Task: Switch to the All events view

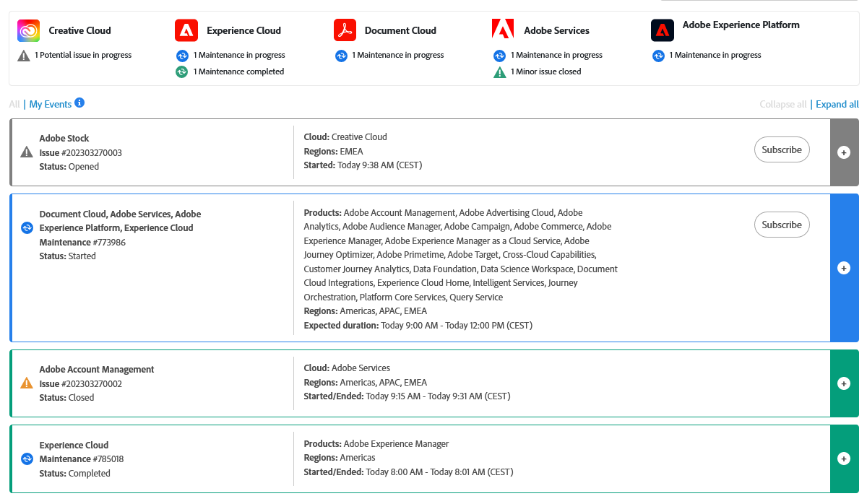Action: 13,104
